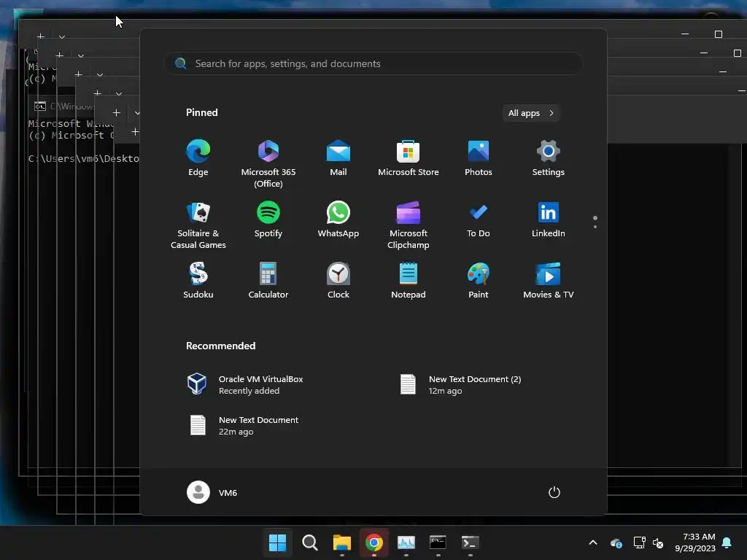Launch LinkedIn pinned app
The width and height of the screenshot is (747, 560).
[x=549, y=219]
